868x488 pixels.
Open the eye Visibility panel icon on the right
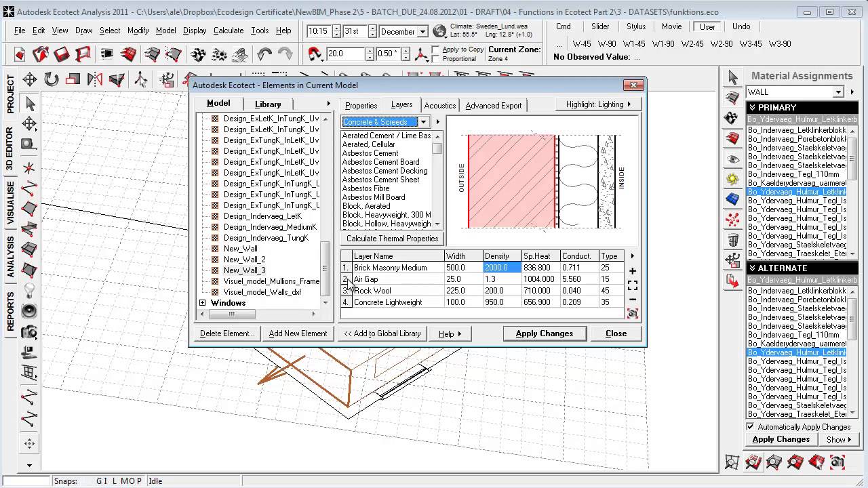point(732,159)
